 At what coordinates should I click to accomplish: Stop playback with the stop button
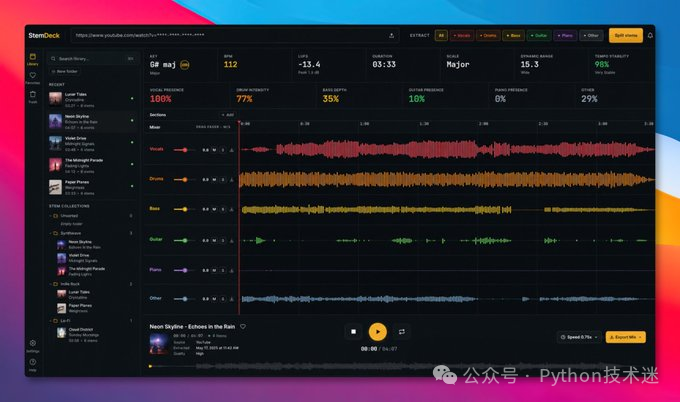(353, 332)
